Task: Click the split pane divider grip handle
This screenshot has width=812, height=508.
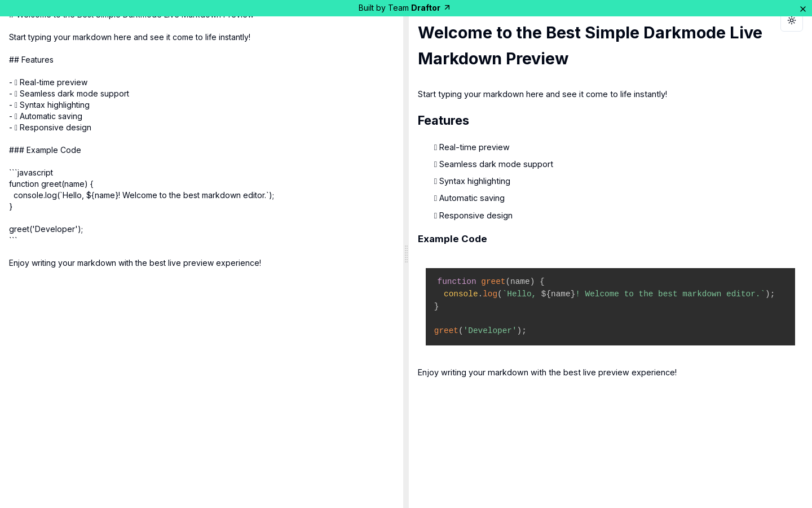Action: (406, 254)
